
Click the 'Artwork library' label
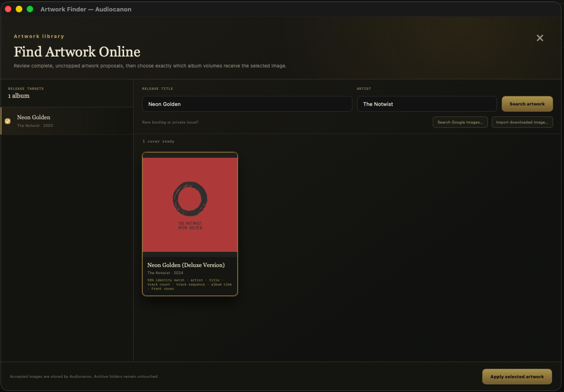pos(39,36)
